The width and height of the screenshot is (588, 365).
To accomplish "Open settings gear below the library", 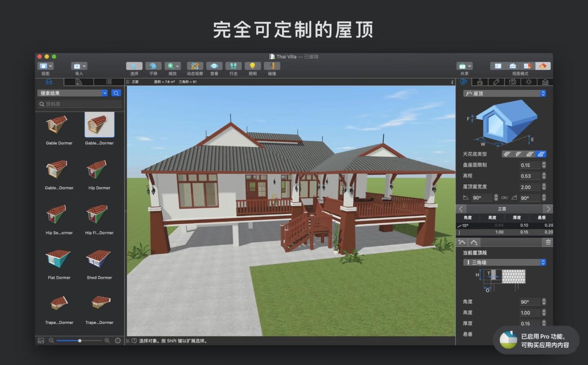I will tap(118, 341).
